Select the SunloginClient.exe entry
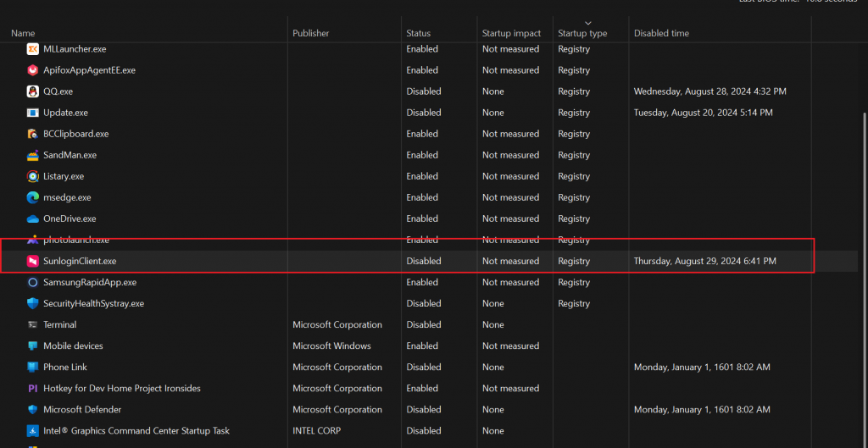Screen dimensions: 868x448 tap(80, 261)
